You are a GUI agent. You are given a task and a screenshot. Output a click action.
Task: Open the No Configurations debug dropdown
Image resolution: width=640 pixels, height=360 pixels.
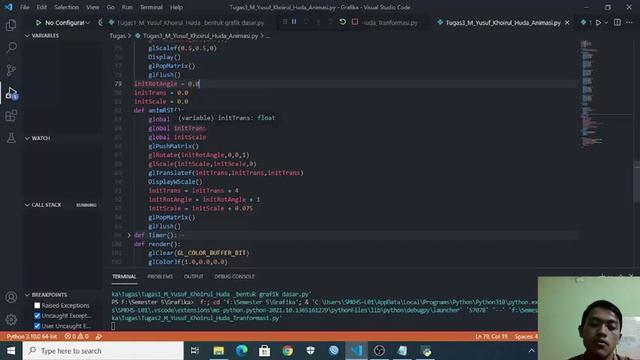[67, 23]
